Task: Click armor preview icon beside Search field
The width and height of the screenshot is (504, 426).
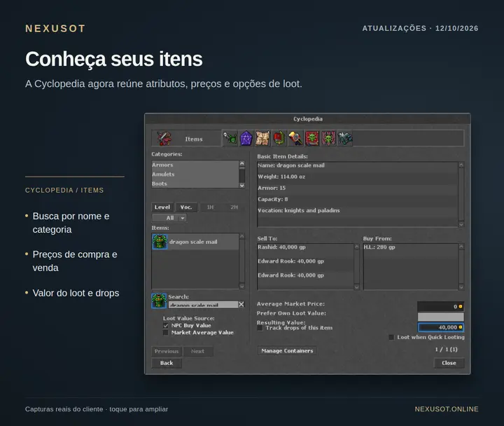Action: click(159, 301)
